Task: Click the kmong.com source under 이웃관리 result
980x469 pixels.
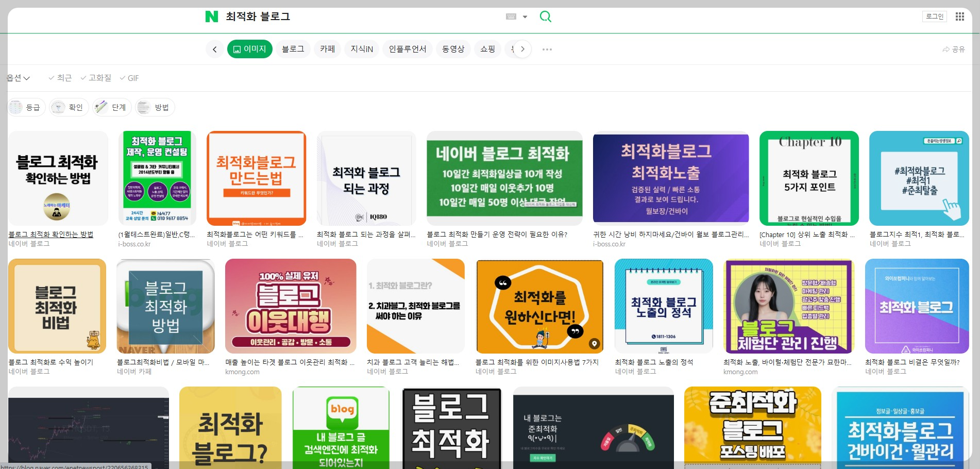Action: pyautogui.click(x=242, y=372)
